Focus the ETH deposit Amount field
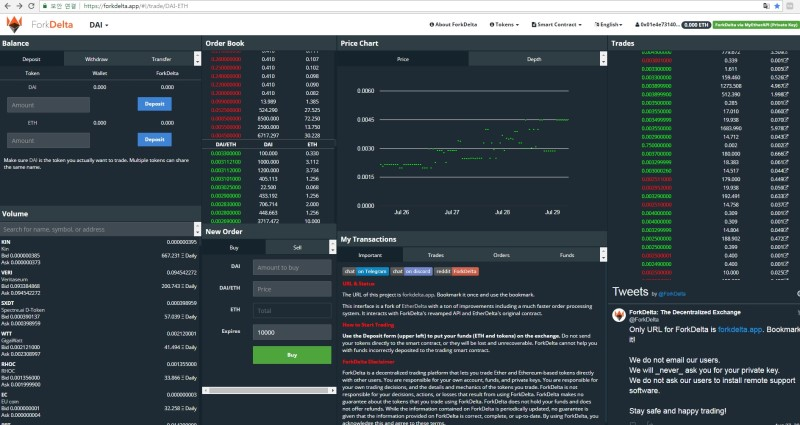Viewport: 800px width, 425px height. click(x=48, y=140)
